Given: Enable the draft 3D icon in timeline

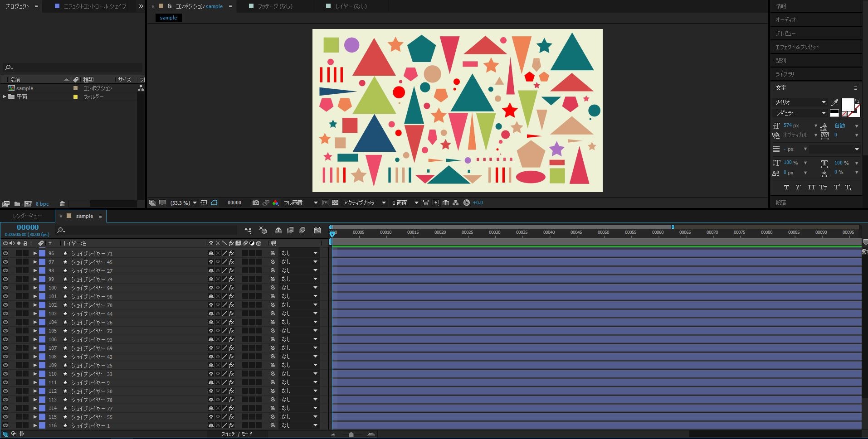Looking at the screenshot, I should click(263, 230).
